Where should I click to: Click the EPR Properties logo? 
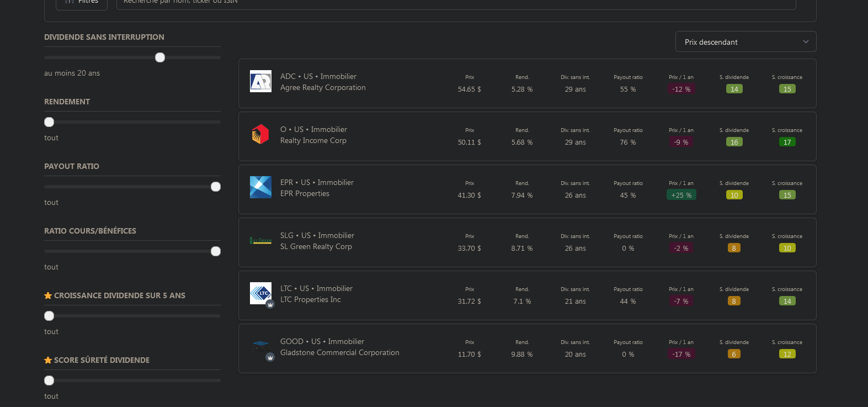point(260,187)
